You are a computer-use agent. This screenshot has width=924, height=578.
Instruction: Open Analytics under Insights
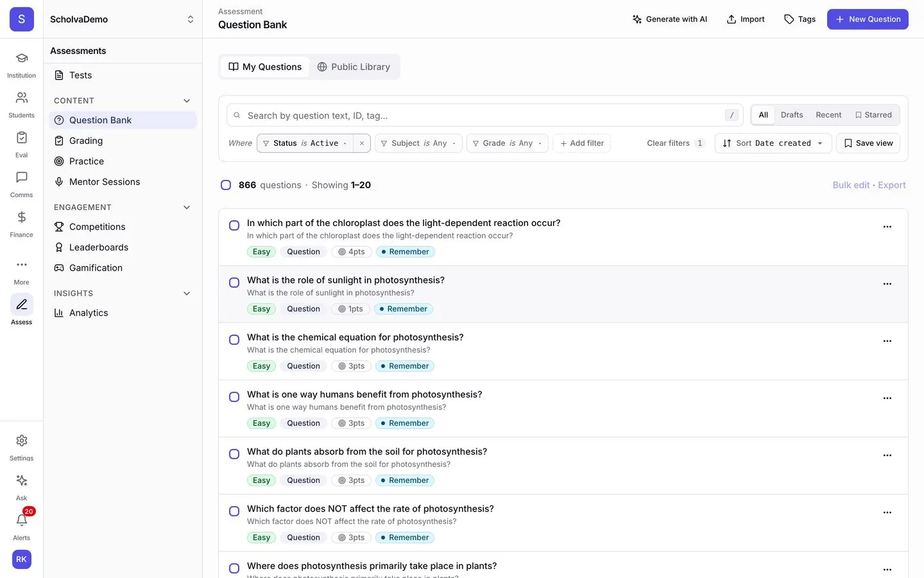[123, 313]
